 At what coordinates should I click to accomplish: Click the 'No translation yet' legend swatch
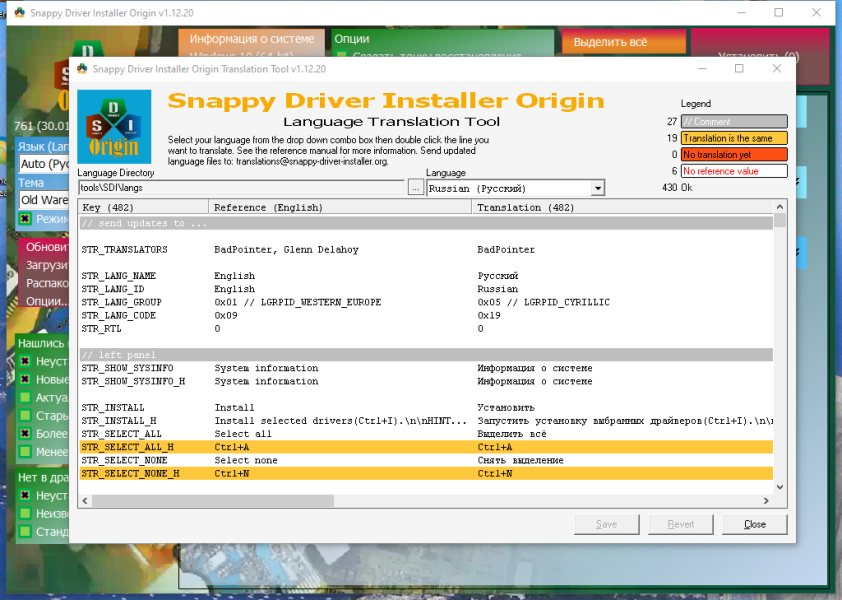[734, 155]
